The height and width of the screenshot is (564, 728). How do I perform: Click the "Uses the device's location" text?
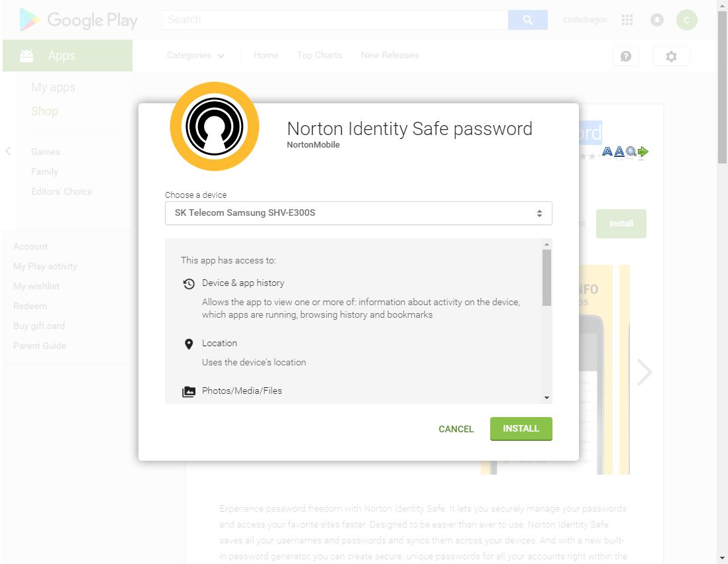coord(254,362)
